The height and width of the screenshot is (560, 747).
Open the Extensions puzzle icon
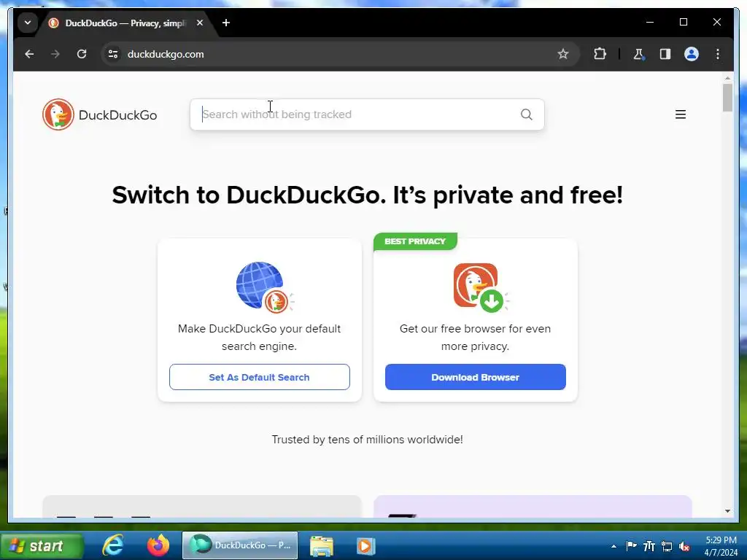coord(600,54)
